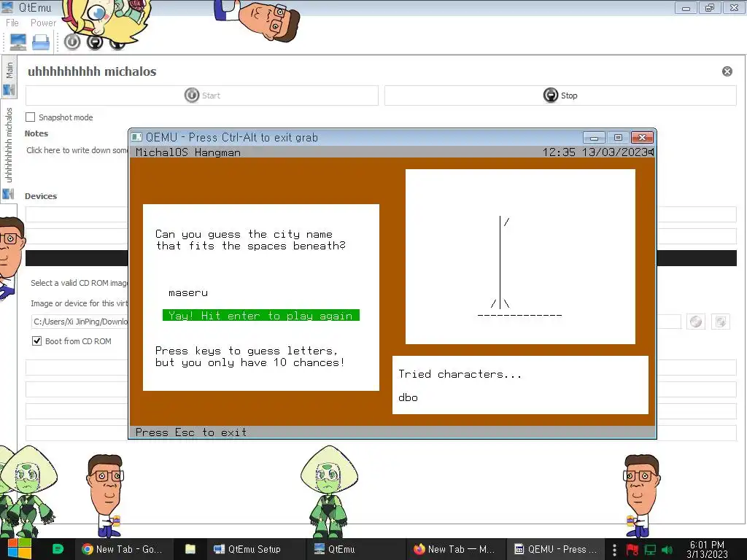This screenshot has width=747, height=560.
Task: Click the third dark power toolbar icon
Action: [x=117, y=44]
